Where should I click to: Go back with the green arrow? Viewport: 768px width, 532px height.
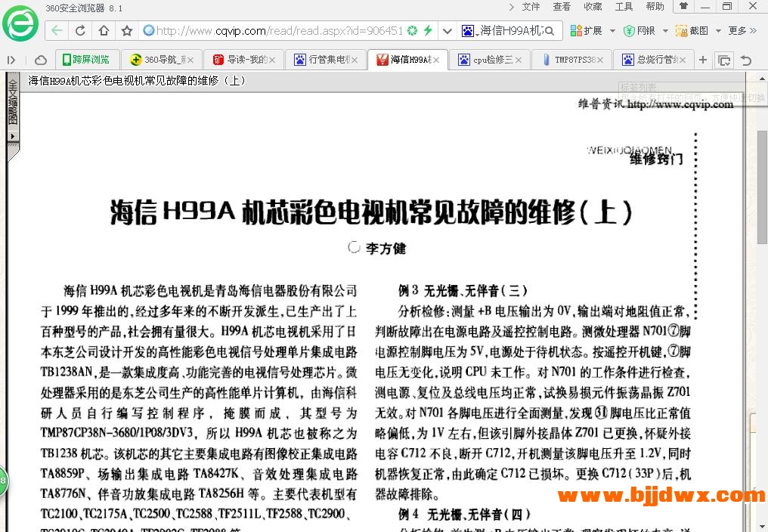click(x=57, y=31)
